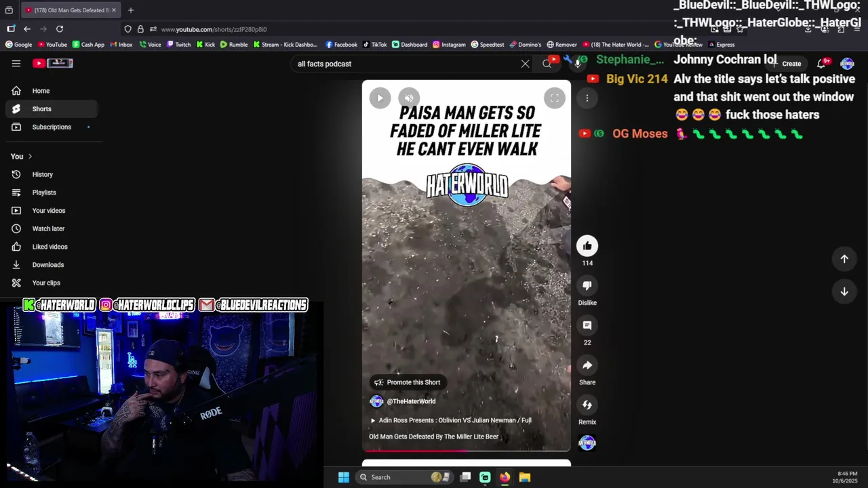Open the Instagram bookmark
Image resolution: width=868 pixels, height=488 pixels.
click(450, 45)
